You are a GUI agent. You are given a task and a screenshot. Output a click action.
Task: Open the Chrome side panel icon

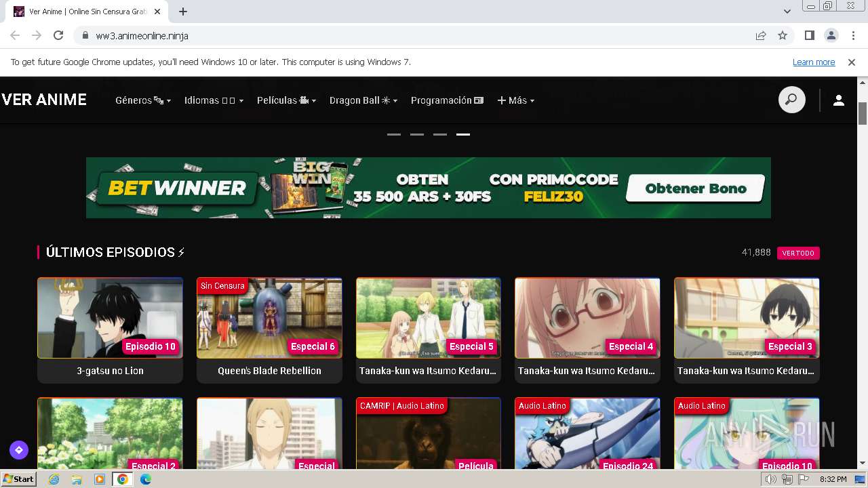tap(810, 35)
